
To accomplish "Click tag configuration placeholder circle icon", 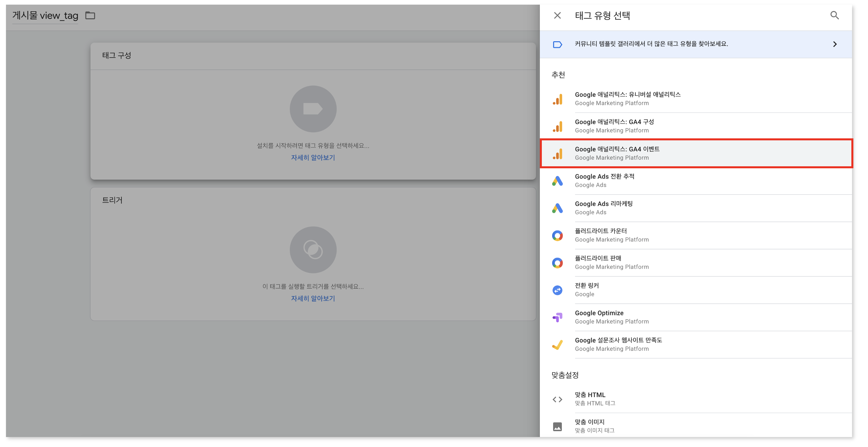I will tap(313, 109).
